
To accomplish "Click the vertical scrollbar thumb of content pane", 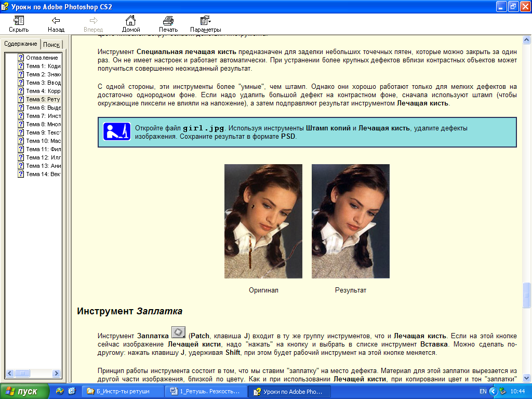I will [527, 295].
